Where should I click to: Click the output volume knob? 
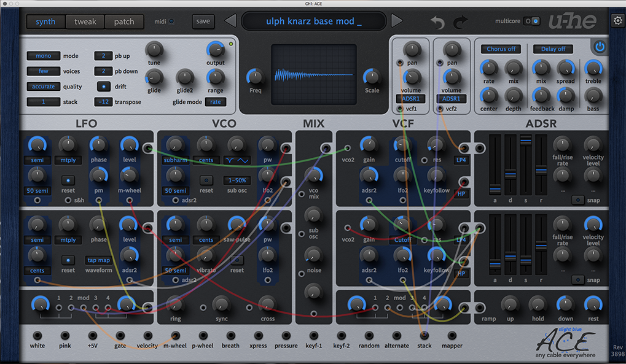click(216, 50)
